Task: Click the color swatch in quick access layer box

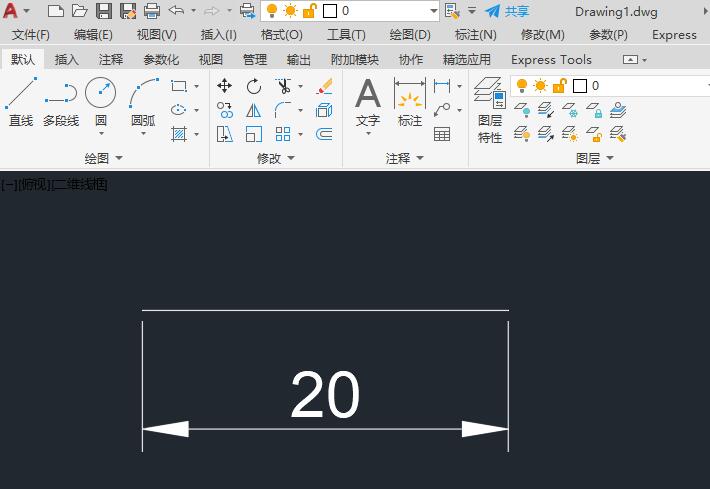Action: pyautogui.click(x=330, y=11)
